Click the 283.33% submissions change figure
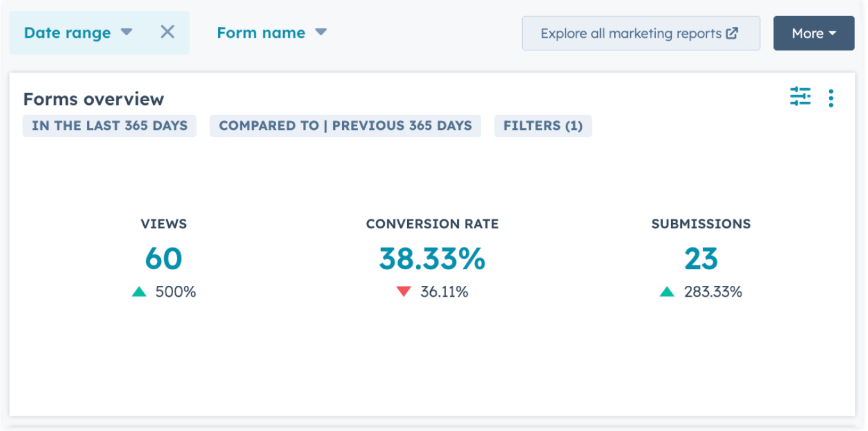Viewport: 868px width, 431px height. 713,292
